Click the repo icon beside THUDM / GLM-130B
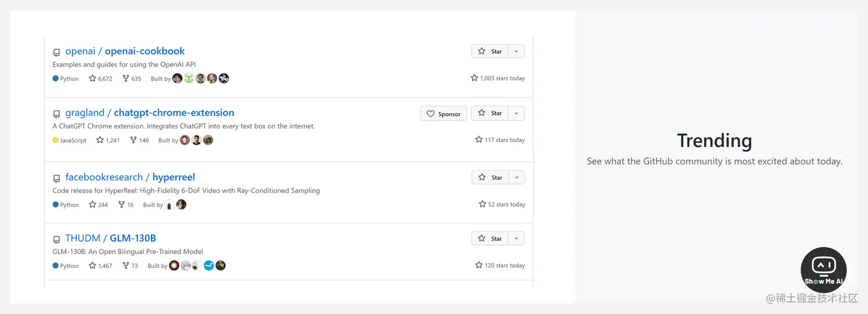The image size is (868, 314). tap(56, 239)
